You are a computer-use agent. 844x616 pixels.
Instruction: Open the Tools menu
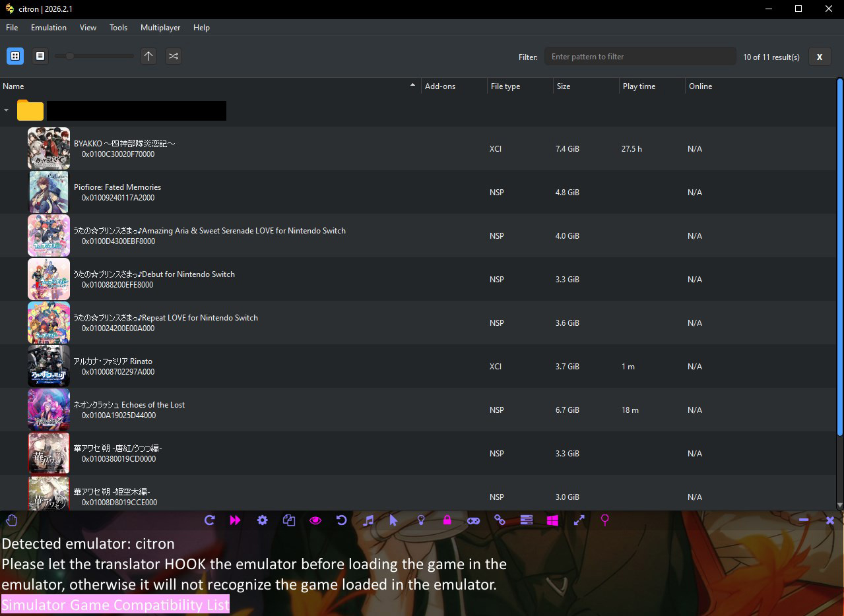coord(119,28)
